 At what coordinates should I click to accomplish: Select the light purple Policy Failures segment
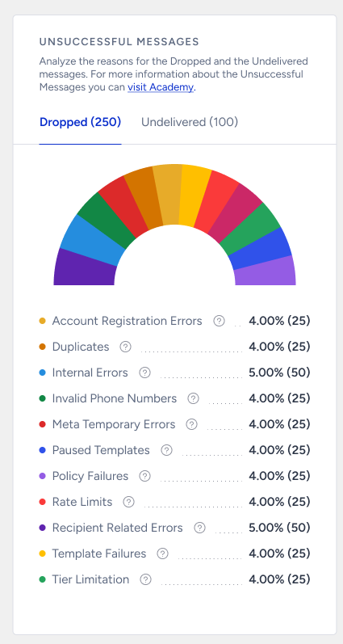coord(266,272)
